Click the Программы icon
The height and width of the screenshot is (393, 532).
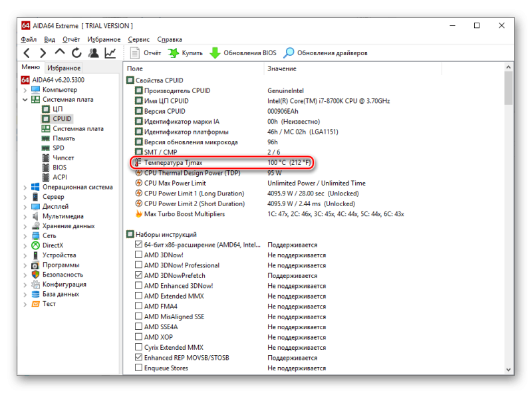pyautogui.click(x=35, y=265)
